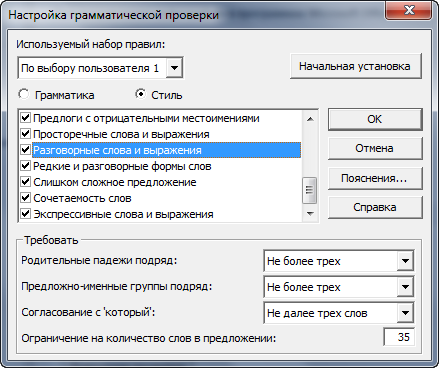Open Согласование с 'который' dropdown
The image size is (439, 368).
[x=405, y=313]
